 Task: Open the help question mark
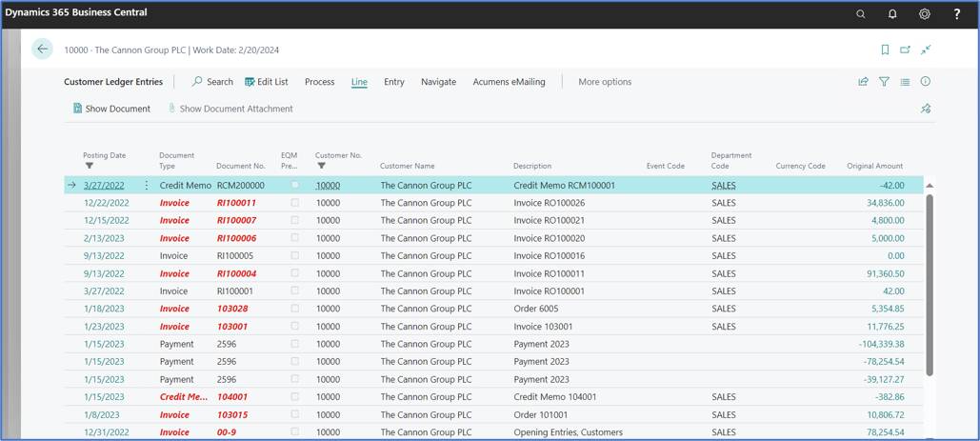(957, 13)
